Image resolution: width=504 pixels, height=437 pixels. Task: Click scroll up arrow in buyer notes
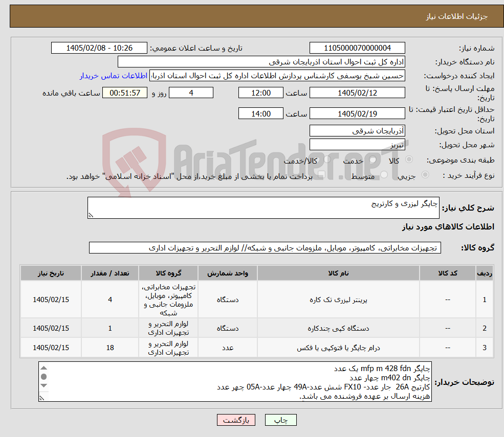(44, 368)
